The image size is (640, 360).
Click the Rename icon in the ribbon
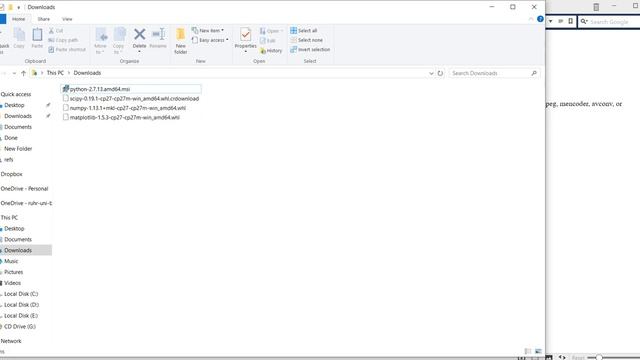(x=158, y=34)
